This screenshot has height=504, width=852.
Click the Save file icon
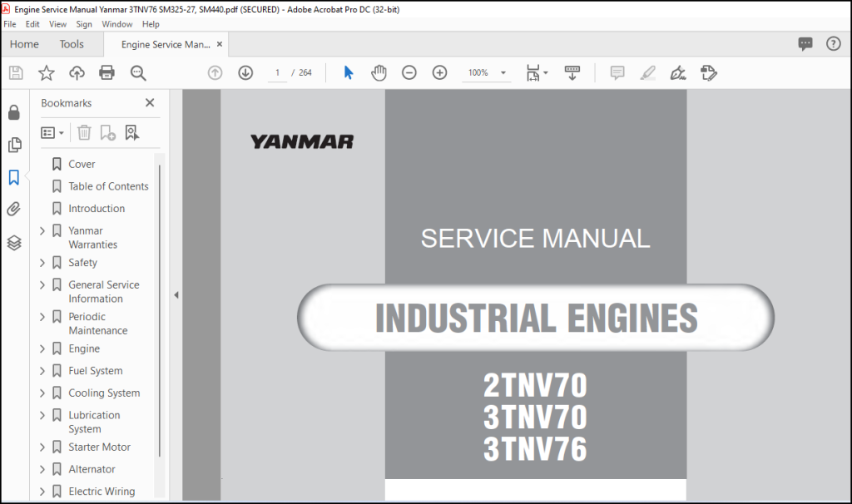tap(16, 73)
